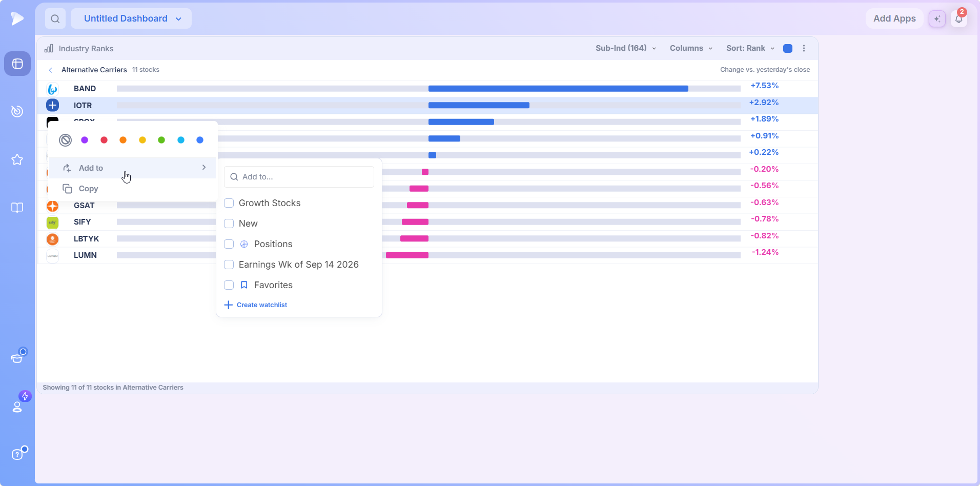Open the Untitled Dashboard dropdown
The width and height of the screenshot is (980, 486).
(131, 18)
